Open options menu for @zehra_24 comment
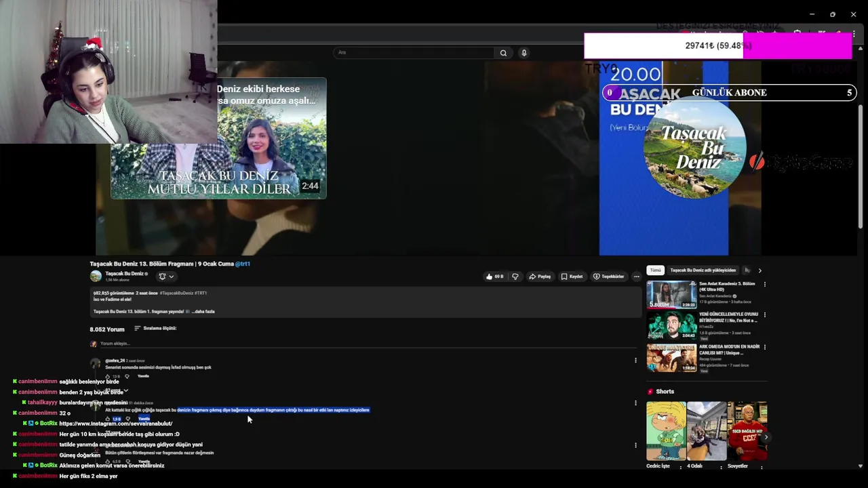This screenshot has height=488, width=868. pyautogui.click(x=635, y=361)
